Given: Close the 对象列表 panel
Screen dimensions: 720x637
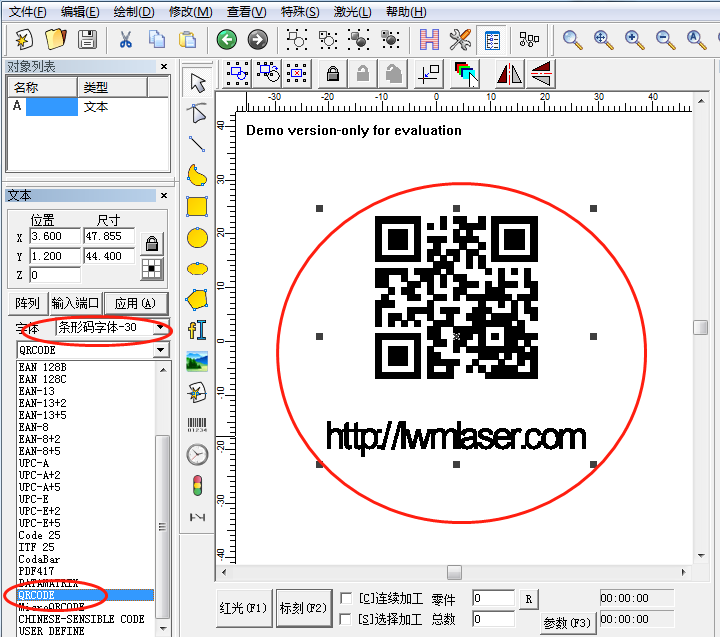Looking at the screenshot, I should tap(164, 67).
